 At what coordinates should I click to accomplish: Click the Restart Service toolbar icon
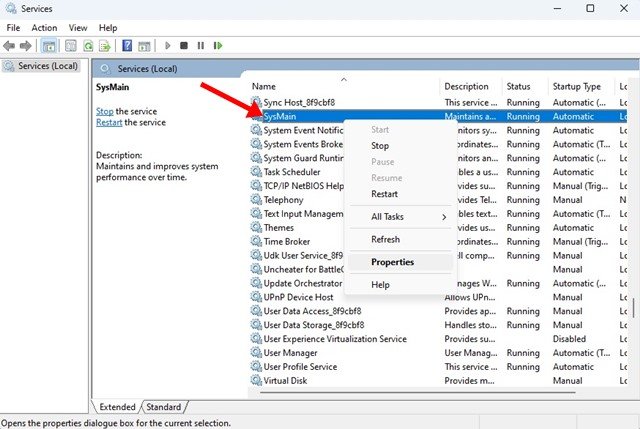pos(218,45)
